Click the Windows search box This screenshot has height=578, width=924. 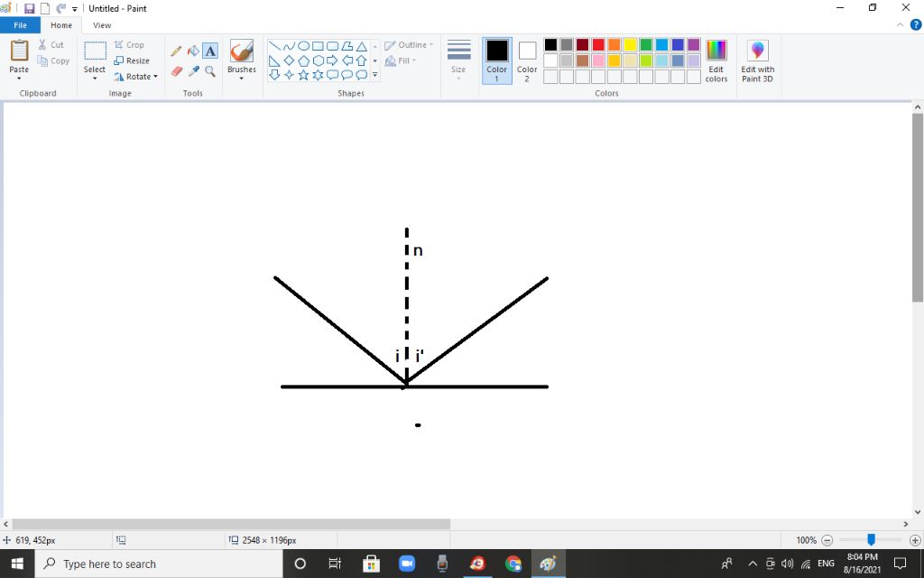coord(159,564)
